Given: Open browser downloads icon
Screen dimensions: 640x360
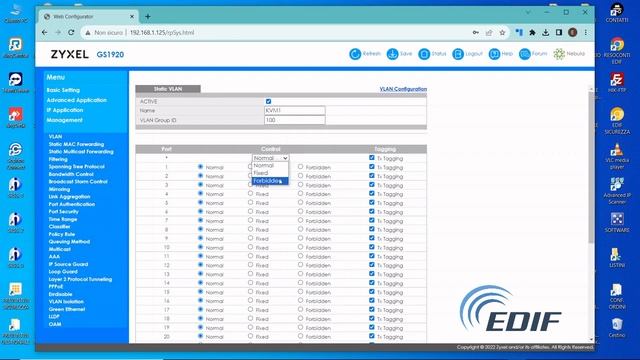Looking at the screenshot, I should tap(546, 32).
